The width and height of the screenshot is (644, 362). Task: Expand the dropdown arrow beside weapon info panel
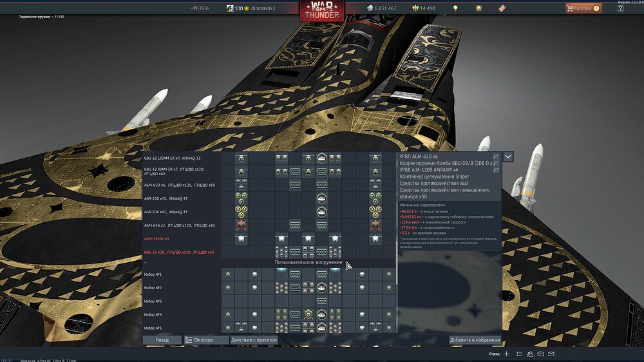tap(508, 157)
